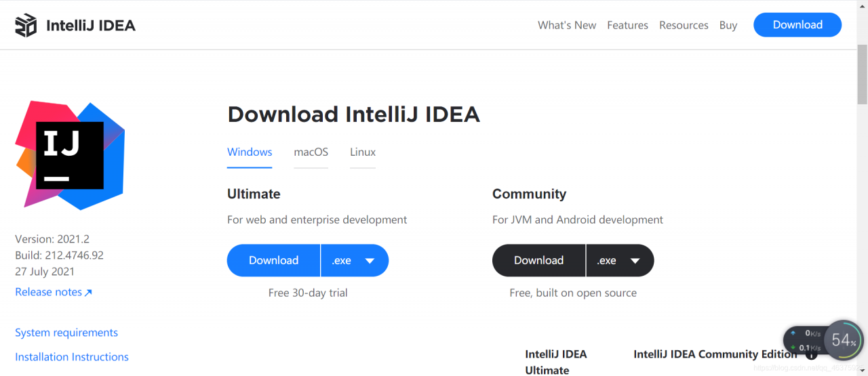Screen dimensions: 868x376
Task: Click the 54% circular memory widget
Action: click(844, 340)
